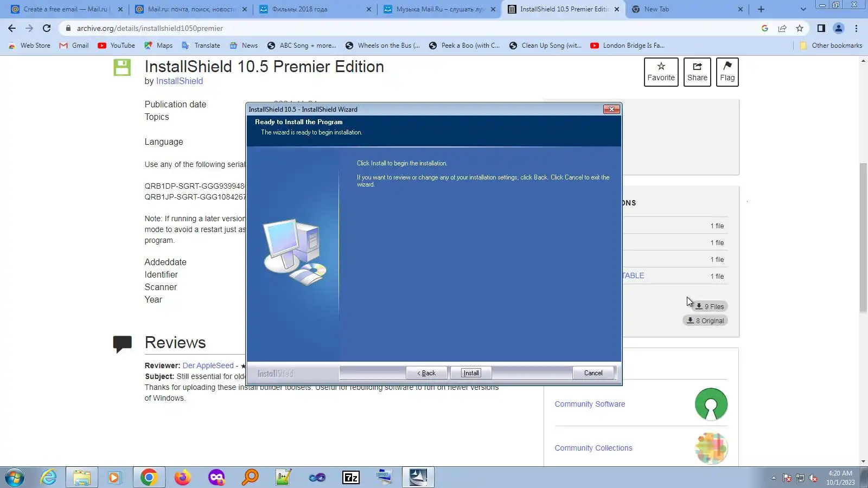Open the 7-Zip taskbar icon
868x488 pixels.
(351, 478)
